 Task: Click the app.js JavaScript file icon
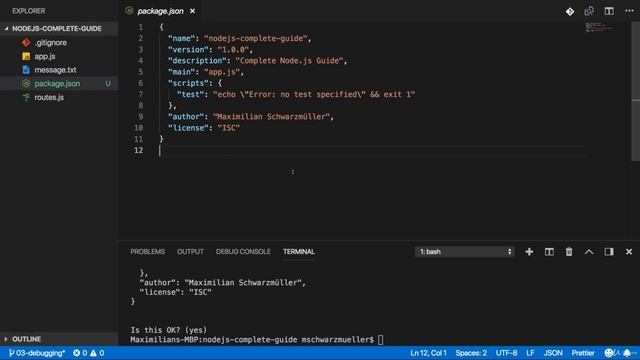tap(26, 56)
